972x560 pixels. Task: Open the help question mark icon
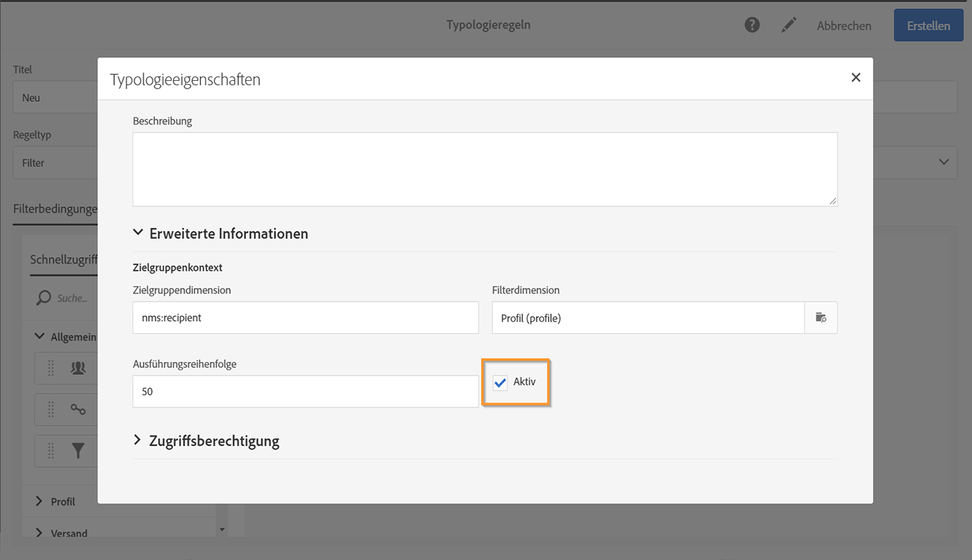pyautogui.click(x=752, y=25)
